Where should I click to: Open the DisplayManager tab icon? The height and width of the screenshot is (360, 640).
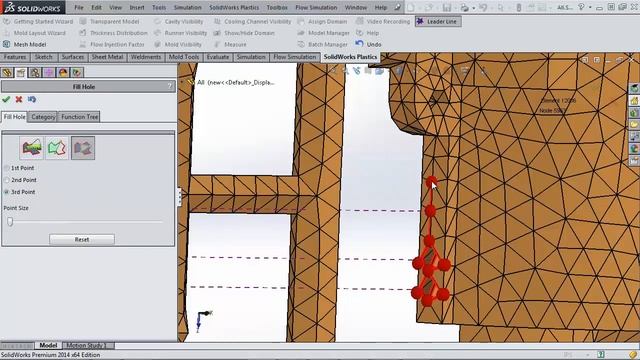pos(62,73)
